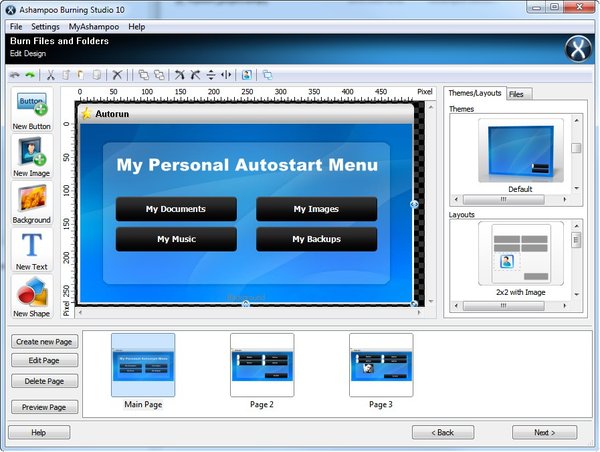Choose the New Text tool
Image resolution: width=600 pixels, height=452 pixels.
pos(32,250)
